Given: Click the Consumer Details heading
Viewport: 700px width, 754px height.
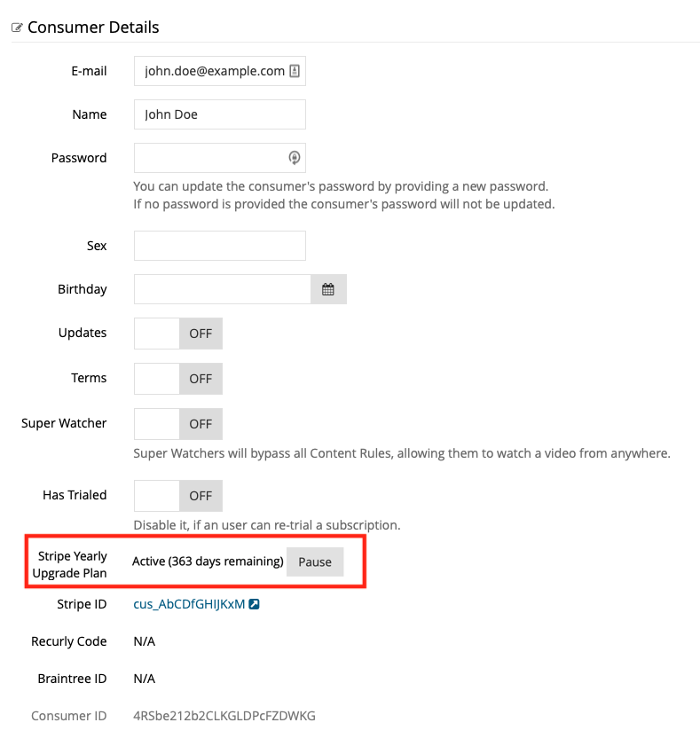Looking at the screenshot, I should 93,27.
